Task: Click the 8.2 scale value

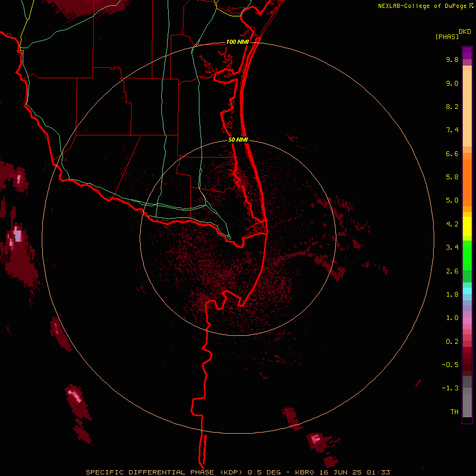Action: [452, 106]
